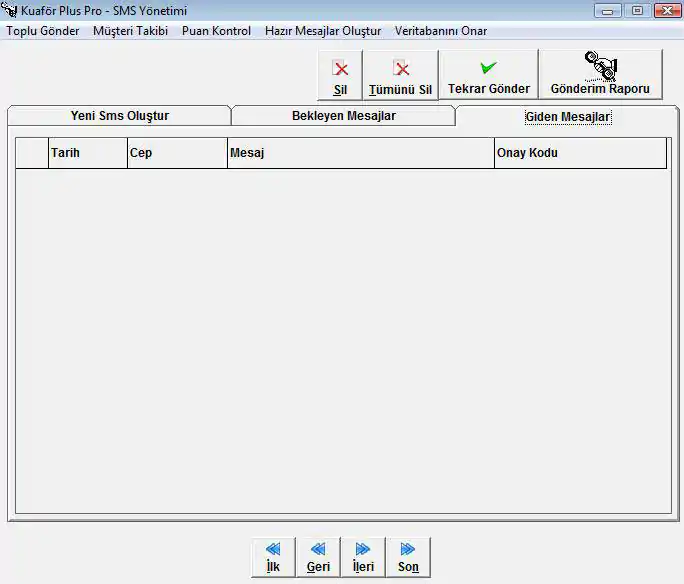Select the Giden Mesajlar tab

pyautogui.click(x=567, y=117)
